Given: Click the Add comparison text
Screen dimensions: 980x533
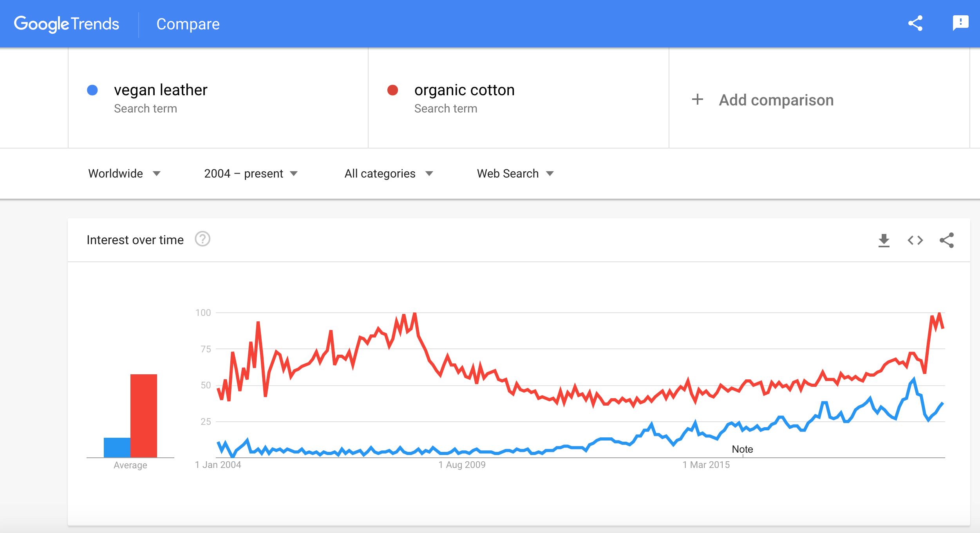Looking at the screenshot, I should (776, 100).
